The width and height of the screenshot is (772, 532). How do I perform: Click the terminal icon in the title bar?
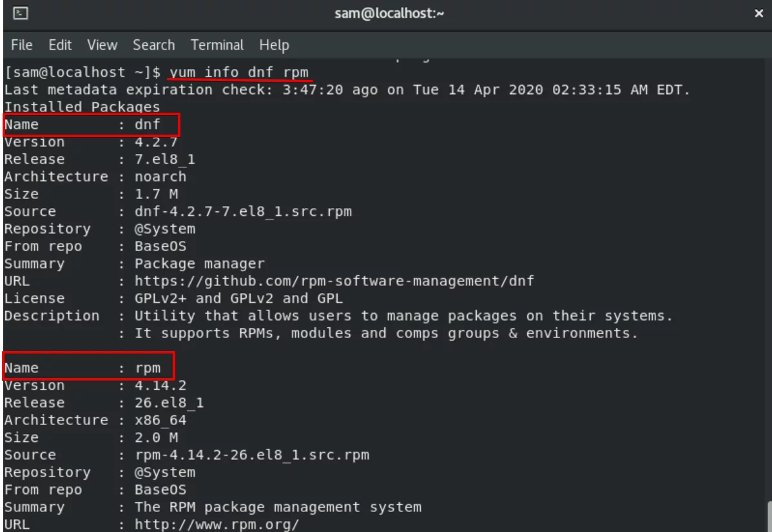tap(20, 14)
